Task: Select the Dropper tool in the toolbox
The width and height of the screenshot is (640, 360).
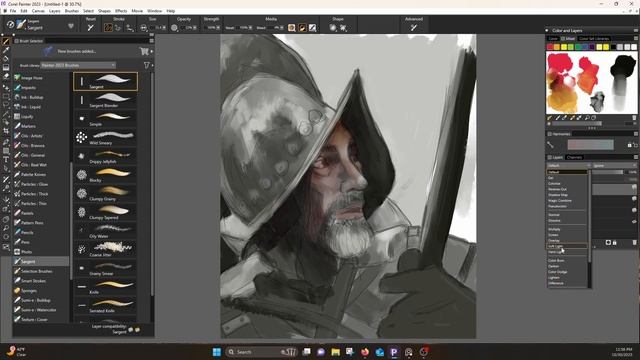Action: (x=6, y=50)
